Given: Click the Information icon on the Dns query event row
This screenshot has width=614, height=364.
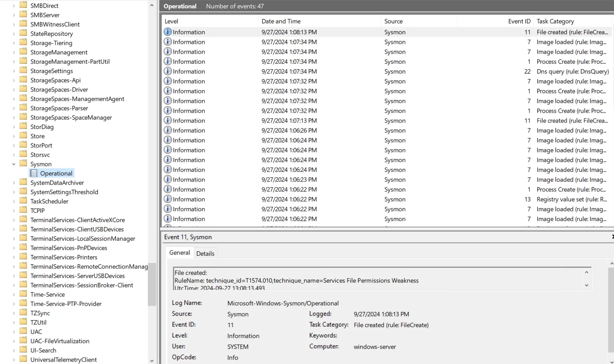Looking at the screenshot, I should 167,71.
